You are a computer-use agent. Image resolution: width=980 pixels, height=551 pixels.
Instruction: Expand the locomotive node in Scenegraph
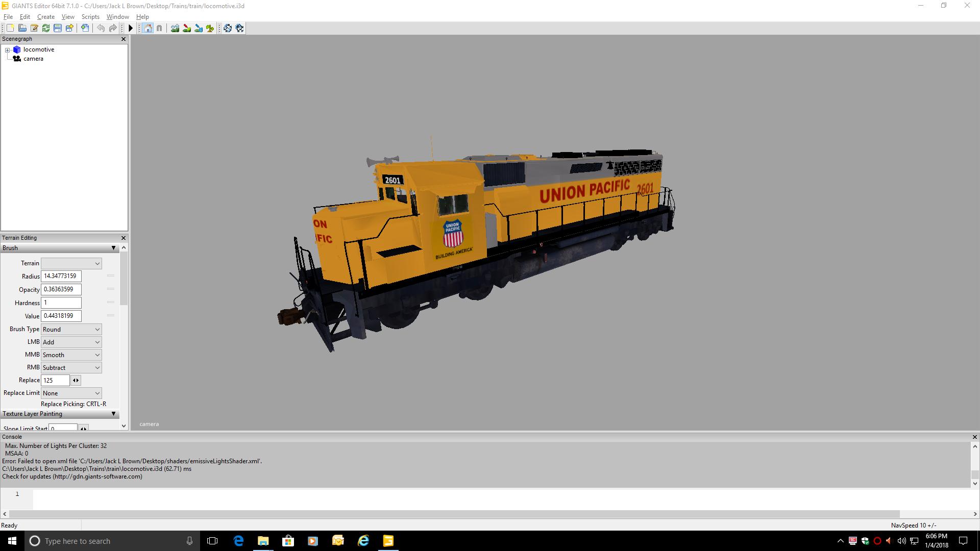[7, 50]
